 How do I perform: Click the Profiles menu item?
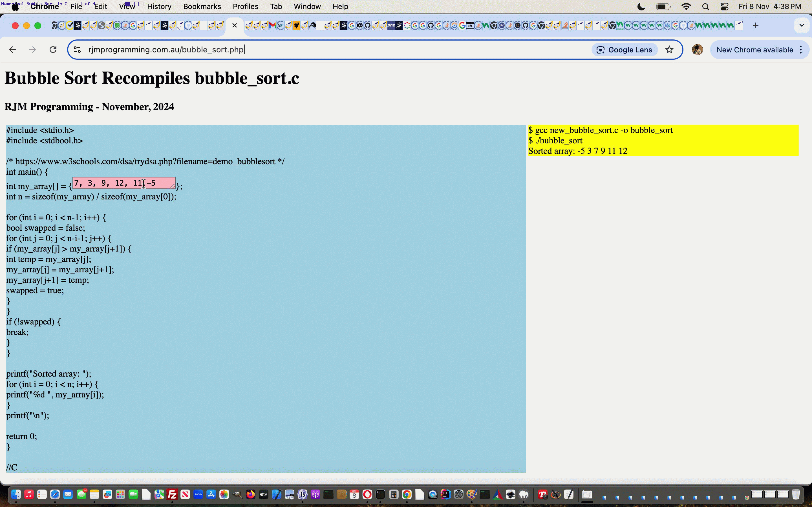(246, 6)
